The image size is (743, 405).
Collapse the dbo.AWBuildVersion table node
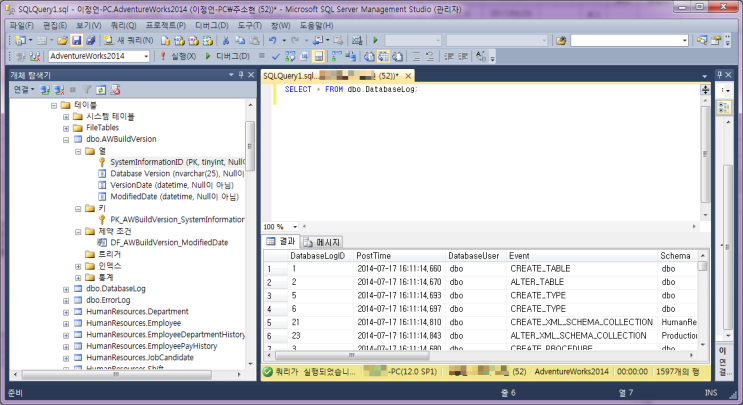coord(66,140)
